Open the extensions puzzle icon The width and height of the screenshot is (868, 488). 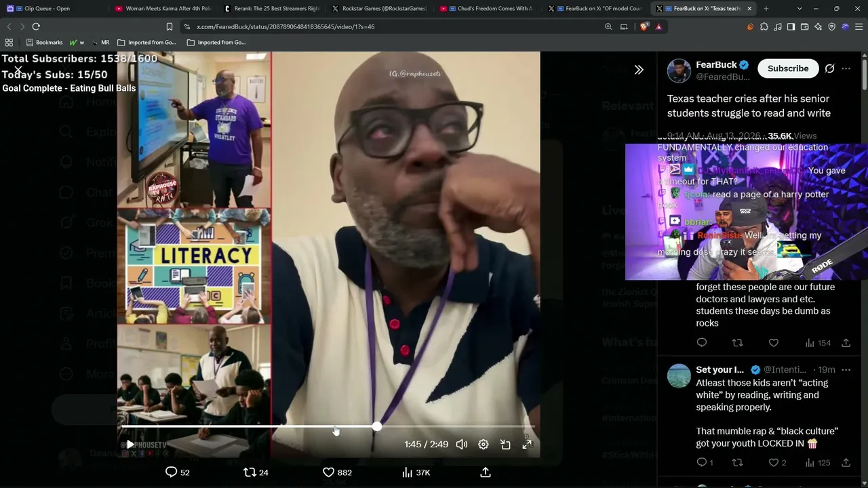(764, 26)
